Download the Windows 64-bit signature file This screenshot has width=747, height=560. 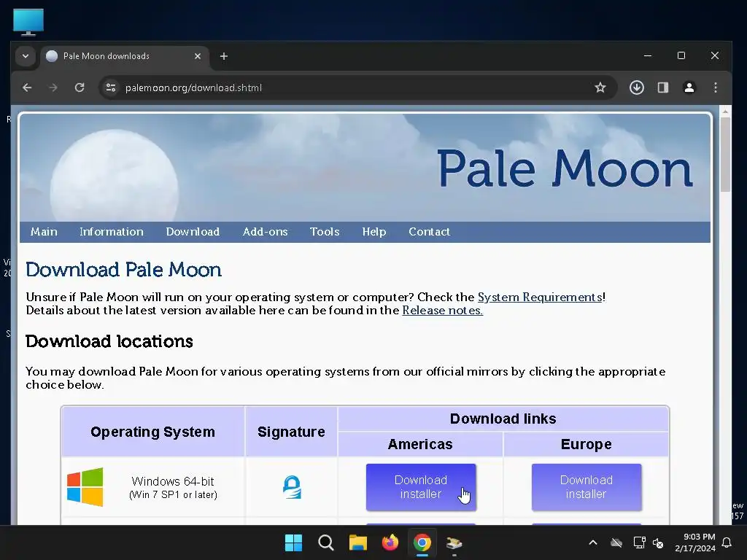click(x=292, y=487)
